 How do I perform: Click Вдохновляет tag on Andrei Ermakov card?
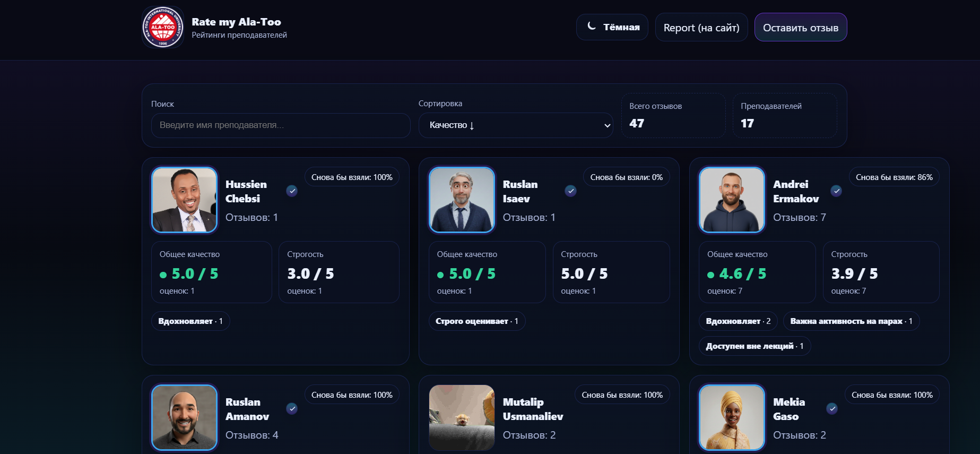click(x=738, y=321)
